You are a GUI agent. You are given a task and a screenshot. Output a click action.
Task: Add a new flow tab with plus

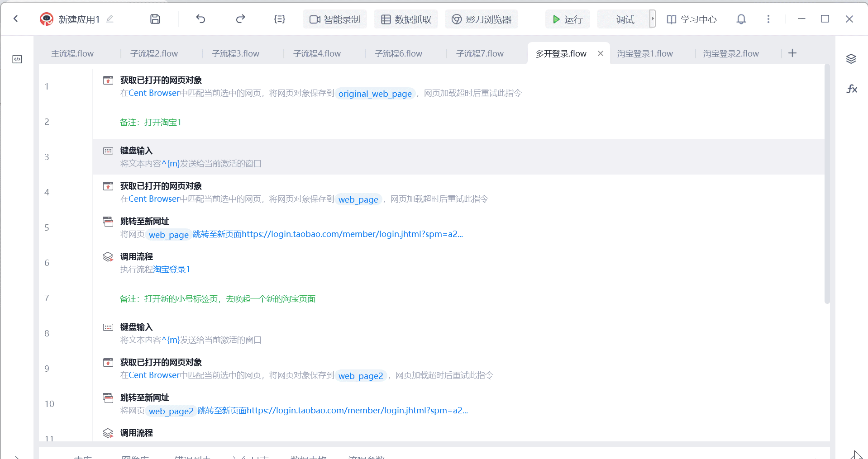pos(792,53)
